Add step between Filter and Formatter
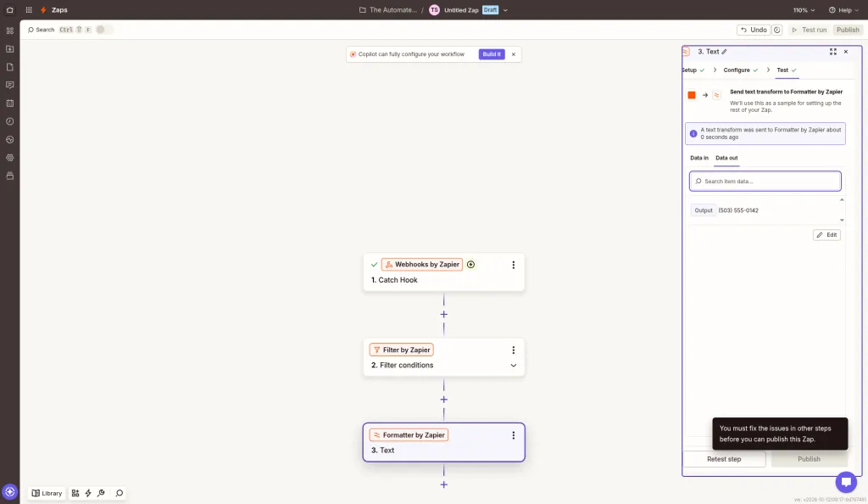The width and height of the screenshot is (868, 504). [x=443, y=400]
